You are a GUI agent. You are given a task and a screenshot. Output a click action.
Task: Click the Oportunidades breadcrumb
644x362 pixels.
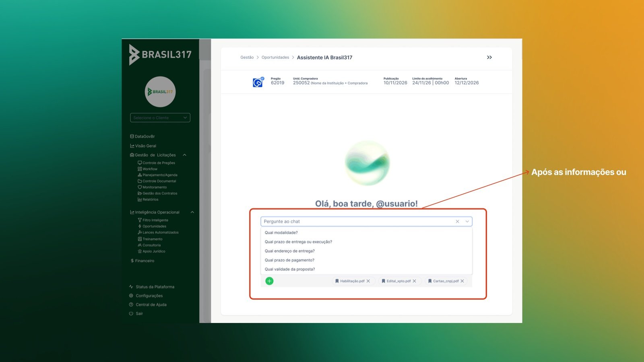click(275, 58)
